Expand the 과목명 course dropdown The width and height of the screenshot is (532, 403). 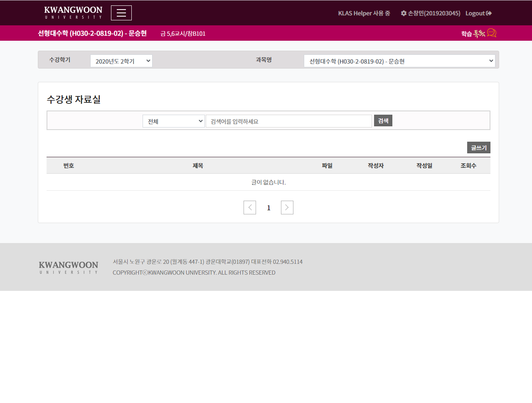point(399,61)
